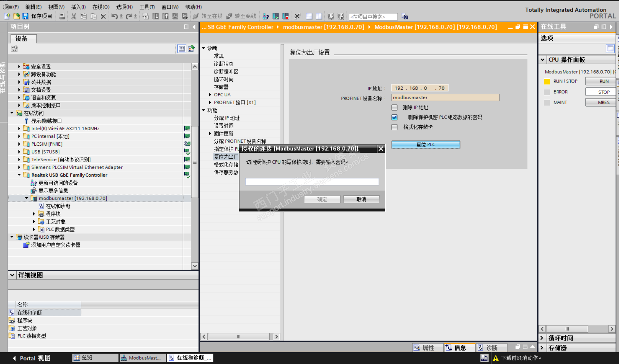The height and width of the screenshot is (364, 619).
Task: Open the 编辑(E) menu
Action: 33,7
